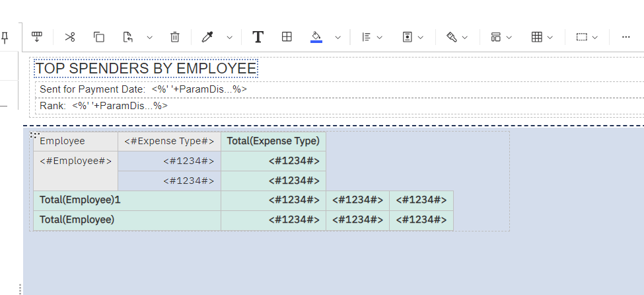This screenshot has width=644, height=295.
Task: Select the Total(Expense Type) column header
Action: pyautogui.click(x=273, y=141)
